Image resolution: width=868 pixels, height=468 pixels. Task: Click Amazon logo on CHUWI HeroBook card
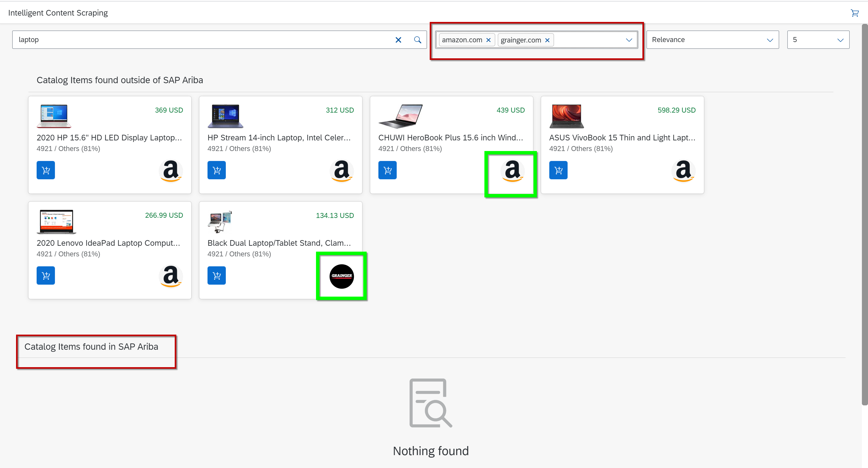pyautogui.click(x=512, y=170)
